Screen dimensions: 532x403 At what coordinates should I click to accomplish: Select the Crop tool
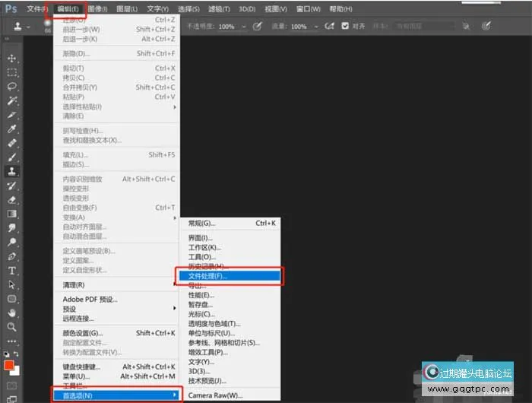tap(12, 115)
